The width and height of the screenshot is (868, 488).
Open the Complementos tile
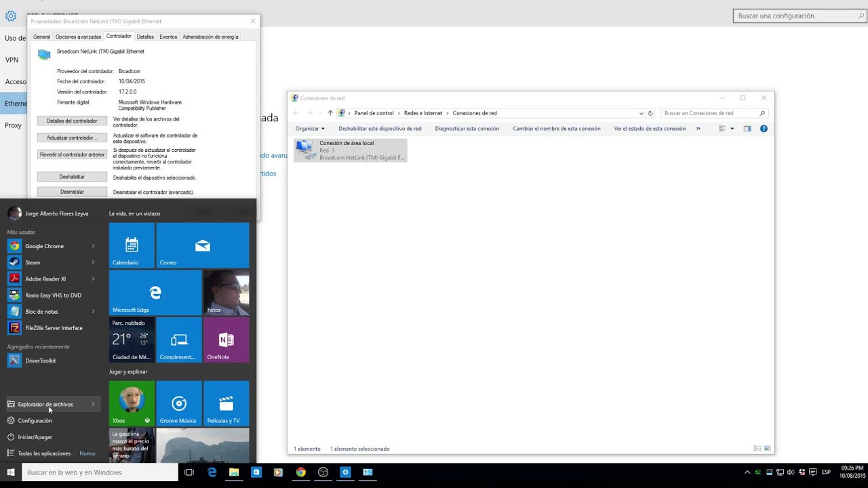[x=179, y=340]
